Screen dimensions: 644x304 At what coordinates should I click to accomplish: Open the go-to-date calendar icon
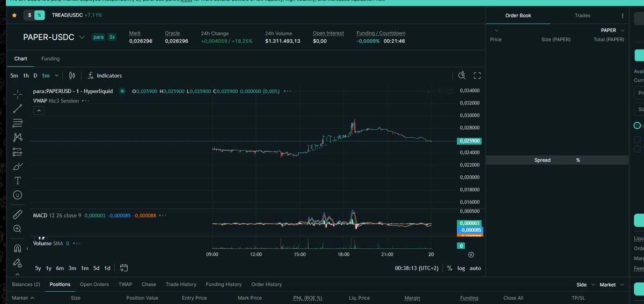pyautogui.click(x=124, y=268)
